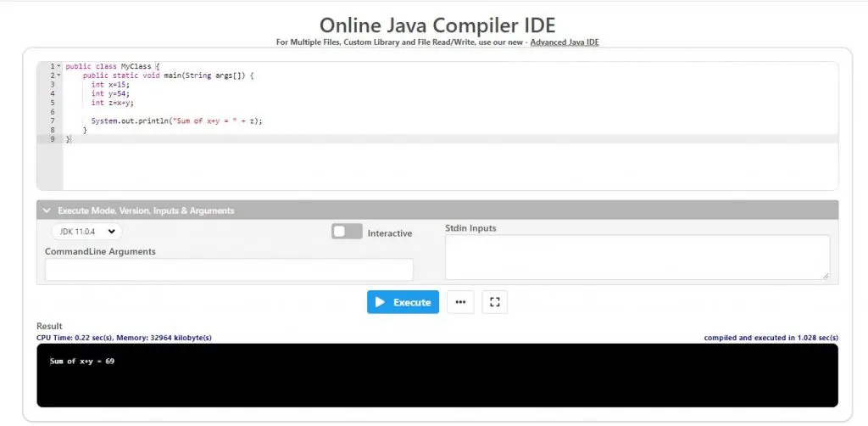This screenshot has width=868, height=426.
Task: Toggle fullscreen editor mode icon
Action: [495, 302]
